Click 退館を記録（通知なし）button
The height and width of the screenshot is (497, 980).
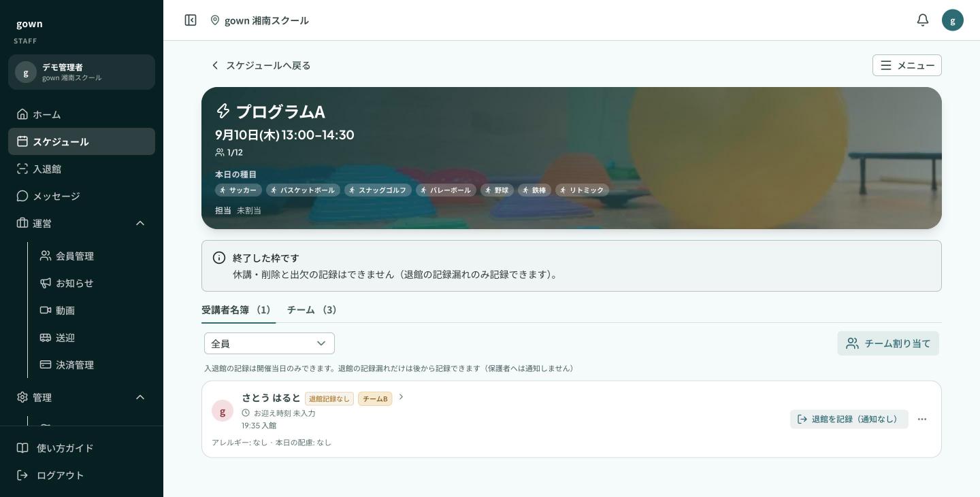coord(849,419)
